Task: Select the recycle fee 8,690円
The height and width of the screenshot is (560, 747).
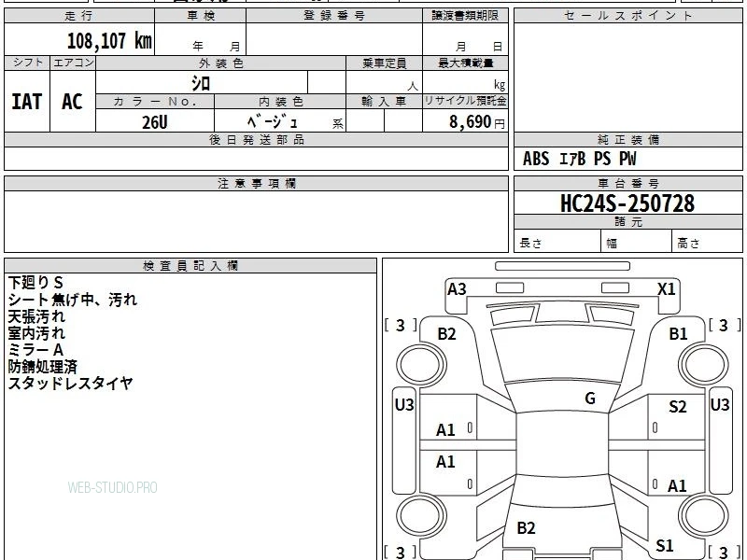Action: 477,122
